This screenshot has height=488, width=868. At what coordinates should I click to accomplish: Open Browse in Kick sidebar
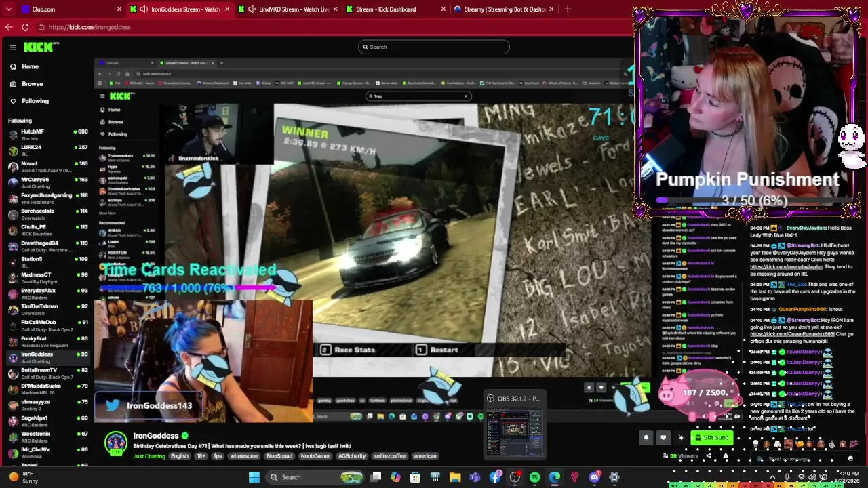pos(32,84)
